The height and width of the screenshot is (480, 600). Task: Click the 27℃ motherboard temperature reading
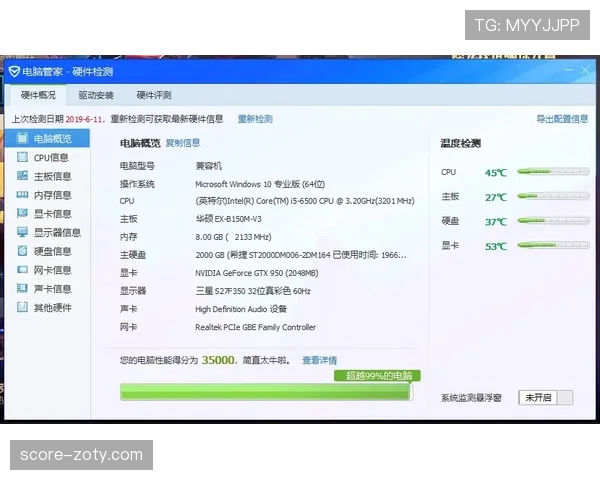point(496,198)
